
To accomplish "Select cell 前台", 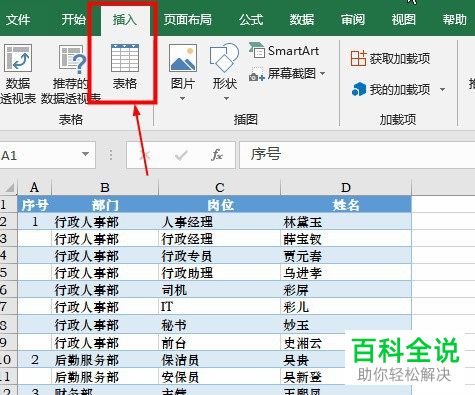I will [x=220, y=342].
